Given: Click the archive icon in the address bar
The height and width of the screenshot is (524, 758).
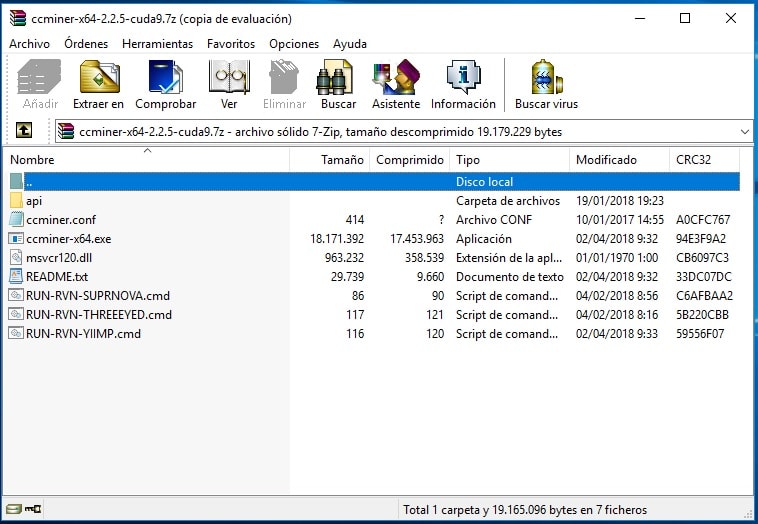Looking at the screenshot, I should 66,131.
